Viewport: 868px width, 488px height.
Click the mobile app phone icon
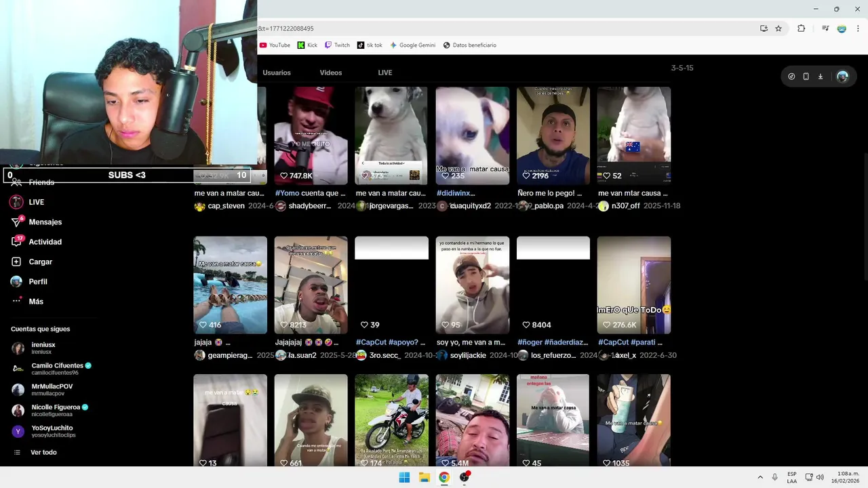click(806, 77)
